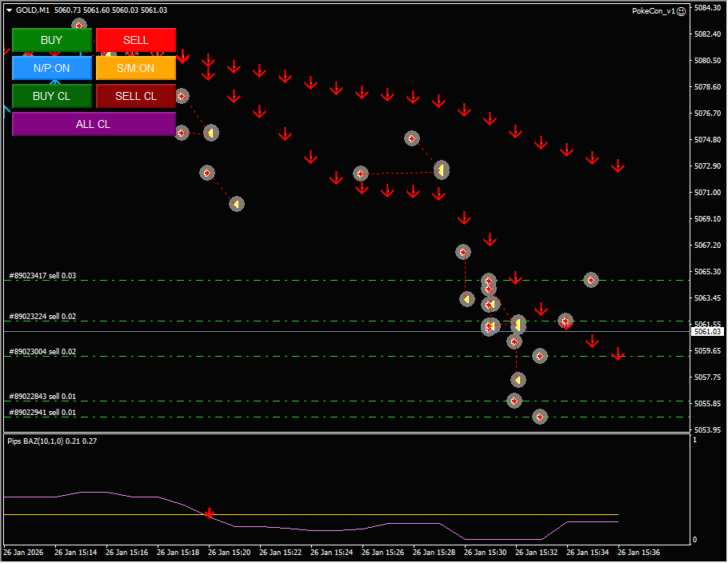The height and width of the screenshot is (563, 728).
Task: Click the 5072.90 price axis label
Action: 707,166
